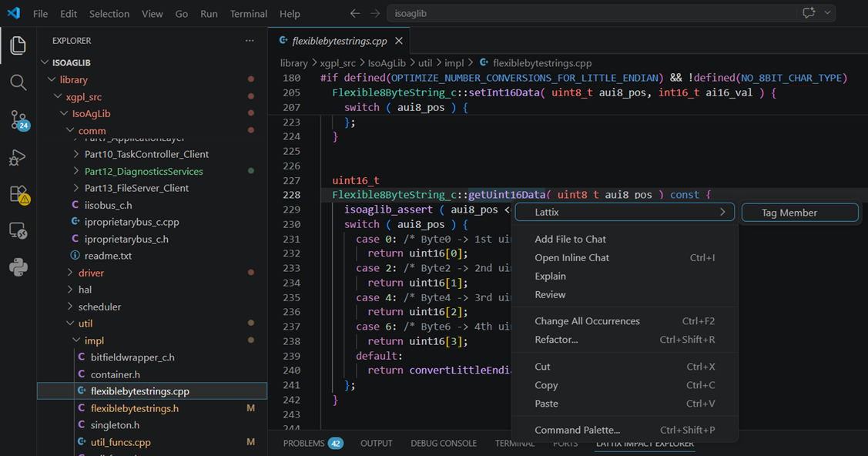Click the info icon of readme.txt
The height and width of the screenshot is (456, 868).
75,256
